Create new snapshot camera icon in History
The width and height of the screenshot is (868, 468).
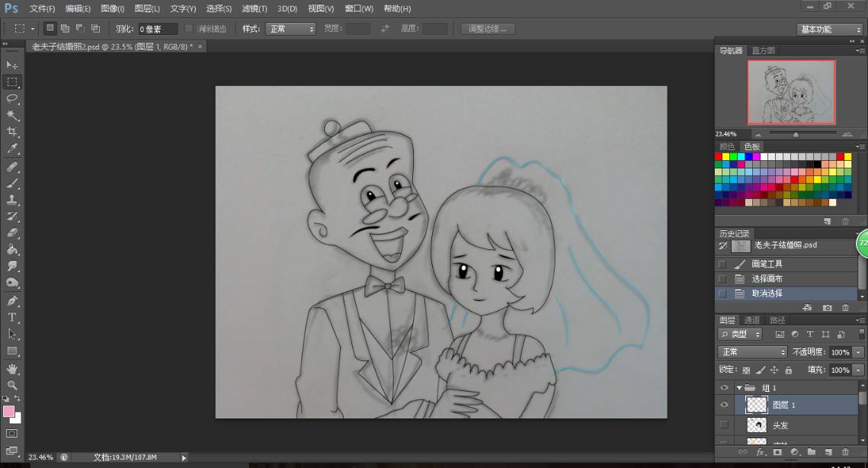coord(827,307)
